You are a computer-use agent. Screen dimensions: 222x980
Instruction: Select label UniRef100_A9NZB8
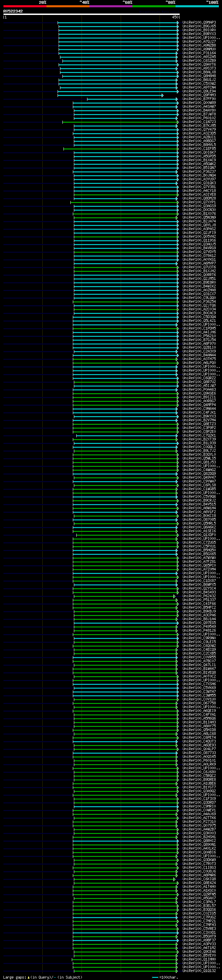pyautogui.click(x=199, y=45)
